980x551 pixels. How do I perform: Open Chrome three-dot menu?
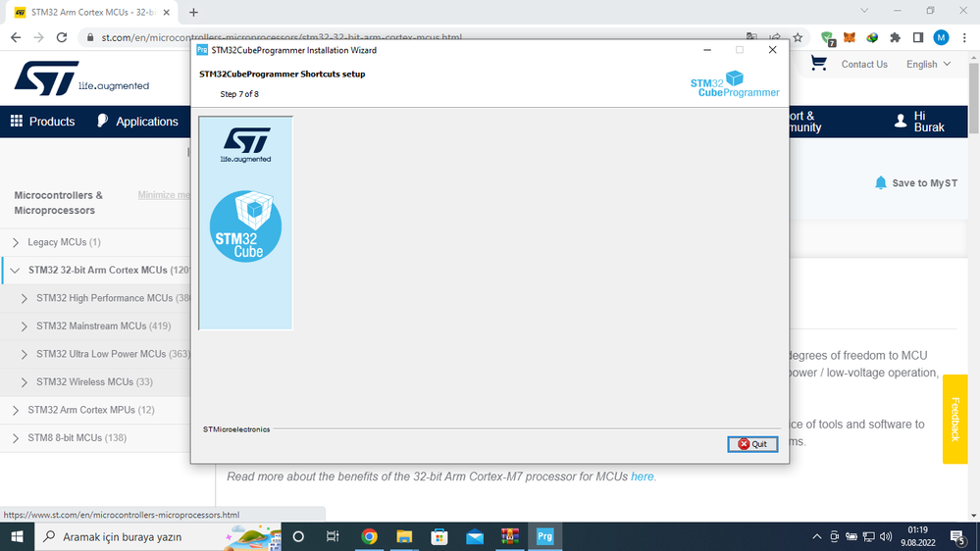pos(964,37)
